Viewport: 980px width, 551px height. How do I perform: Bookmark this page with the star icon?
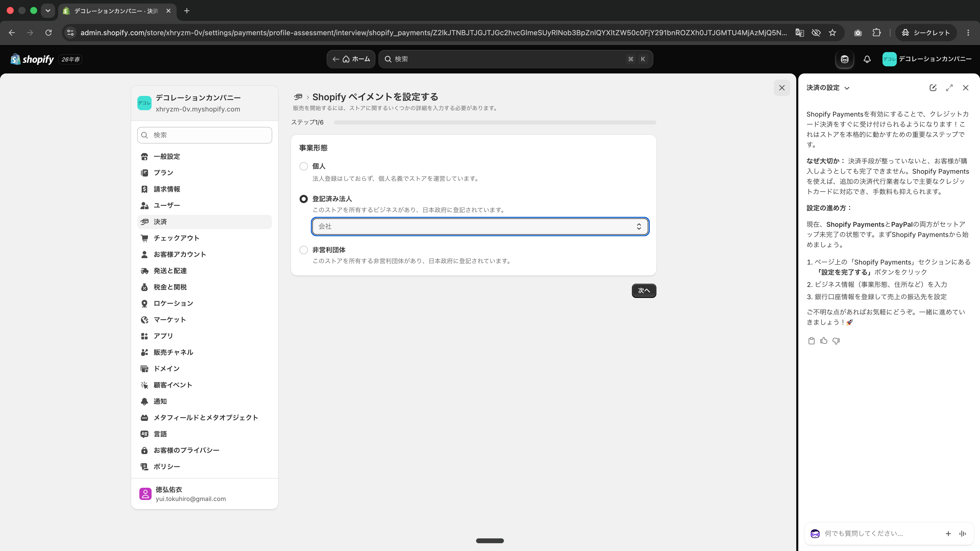(833, 33)
